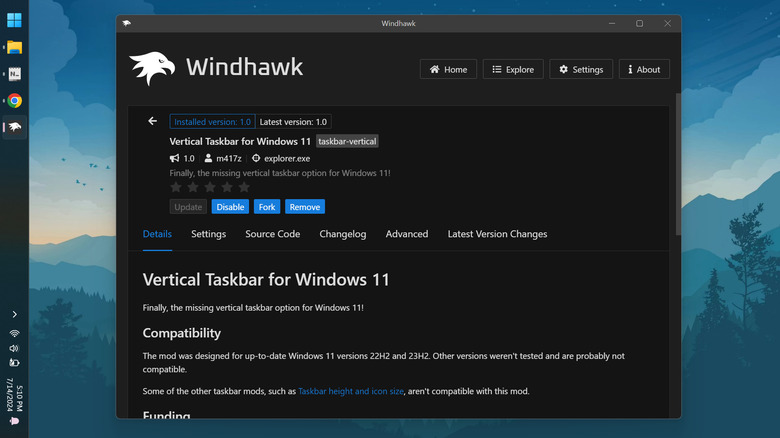Rate the mod five stars
Viewport: 780px width, 438px height.
coord(244,187)
